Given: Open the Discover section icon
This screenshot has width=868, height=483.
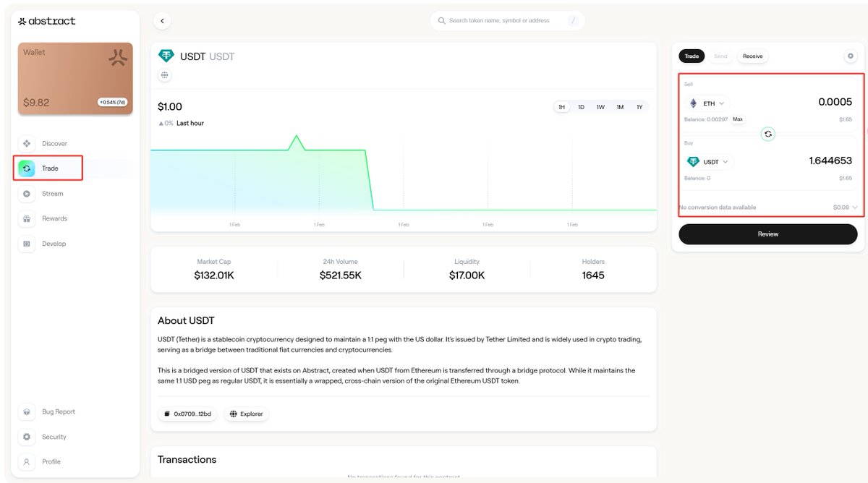Looking at the screenshot, I should (x=27, y=143).
